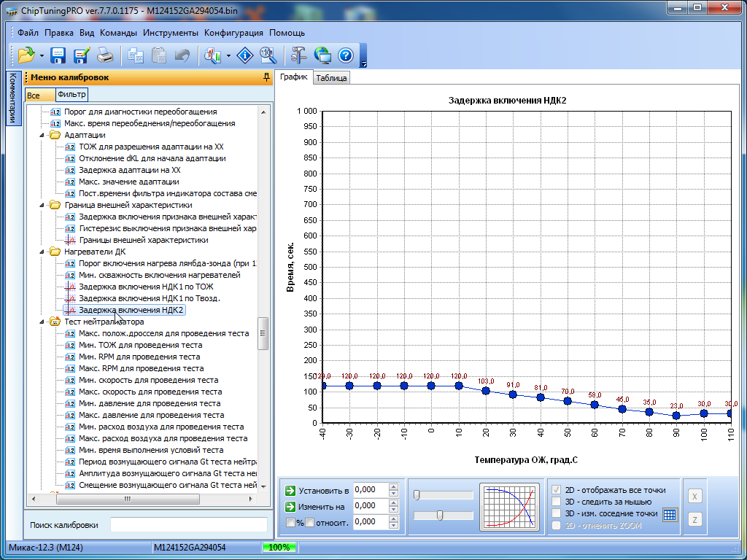The height and width of the screenshot is (560, 747).
Task: Toggle '3D - изм. соседние точки' checkbox
Action: point(557,513)
